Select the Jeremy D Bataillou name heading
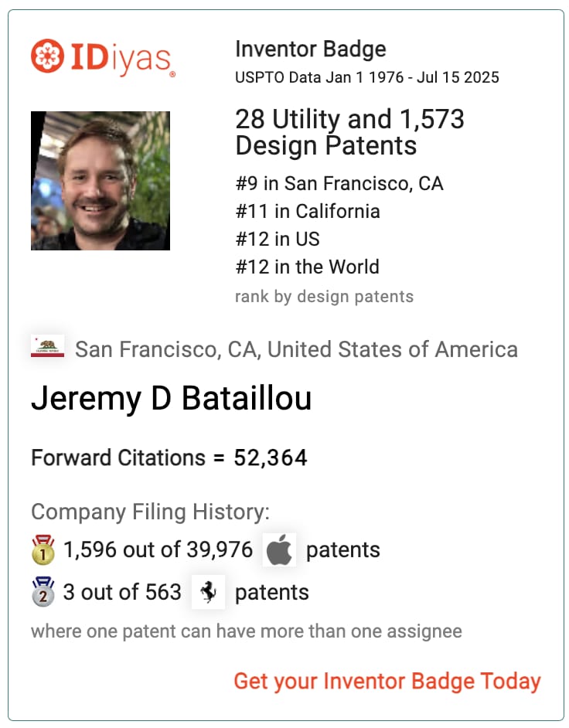Viewport: 569px width, 728px height. click(x=172, y=399)
